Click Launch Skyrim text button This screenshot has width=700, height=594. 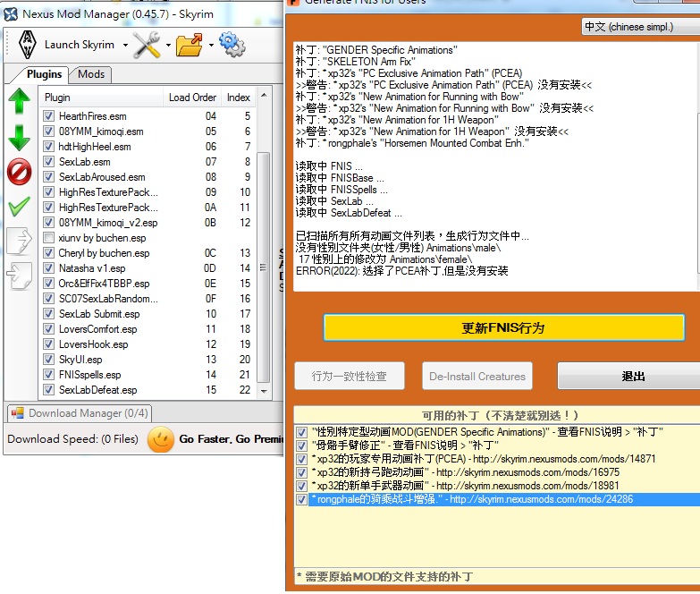coord(80,45)
